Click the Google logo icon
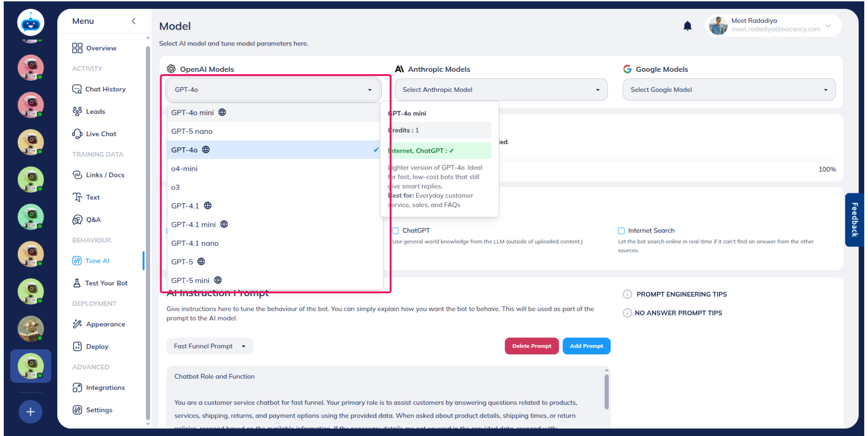The height and width of the screenshot is (436, 868). [x=627, y=69]
